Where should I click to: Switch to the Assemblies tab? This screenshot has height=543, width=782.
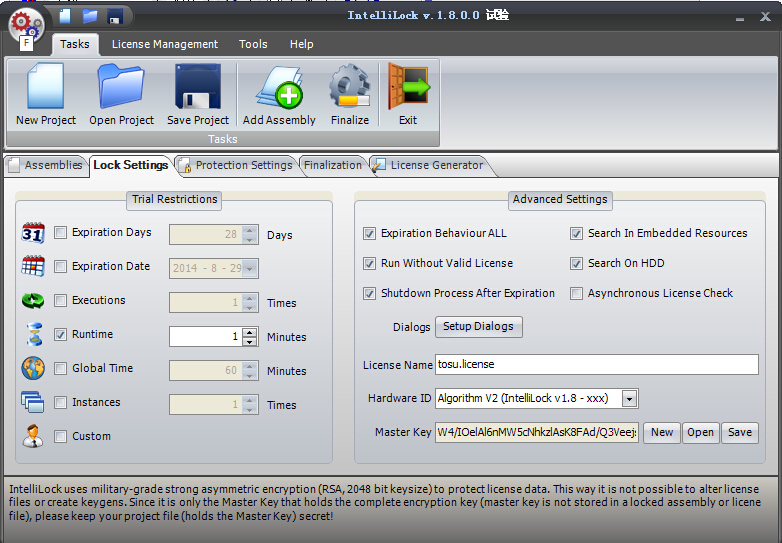pyautogui.click(x=45, y=165)
